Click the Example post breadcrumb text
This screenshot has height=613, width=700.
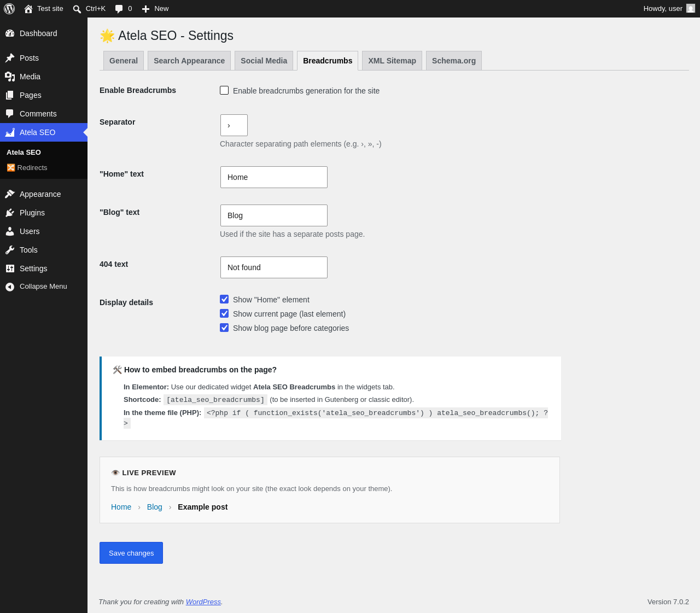pos(202,507)
